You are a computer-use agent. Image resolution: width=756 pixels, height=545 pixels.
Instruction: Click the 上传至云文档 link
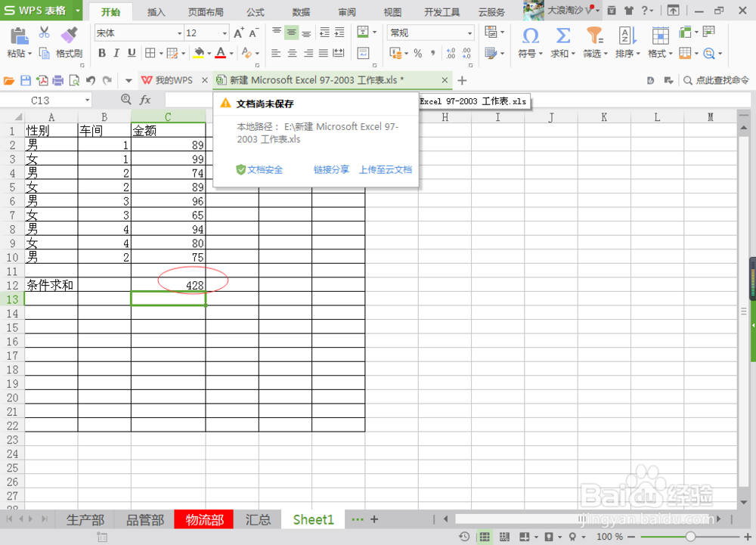coord(386,170)
